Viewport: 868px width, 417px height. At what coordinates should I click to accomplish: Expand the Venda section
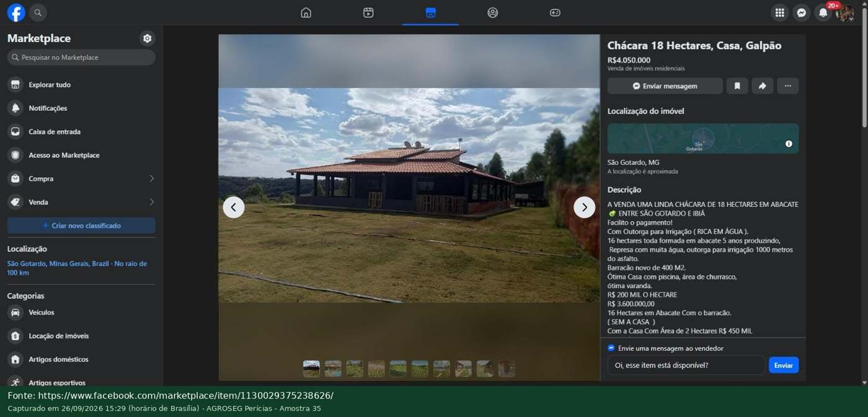pos(81,203)
